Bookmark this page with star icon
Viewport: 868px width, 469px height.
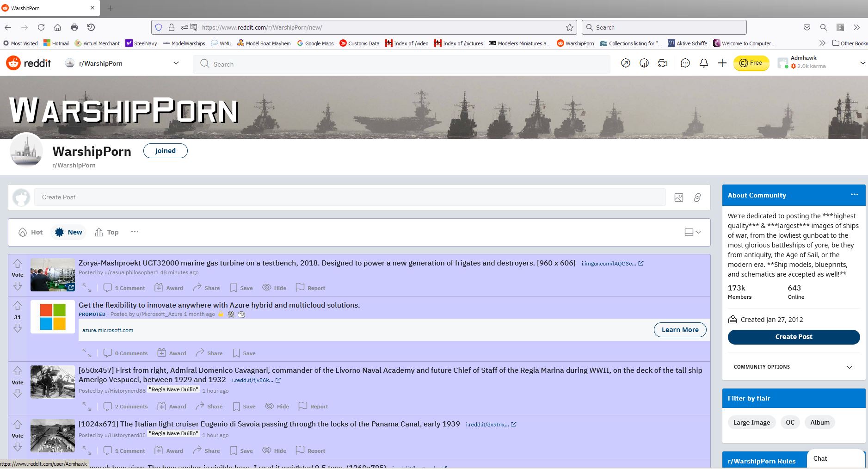click(570, 27)
